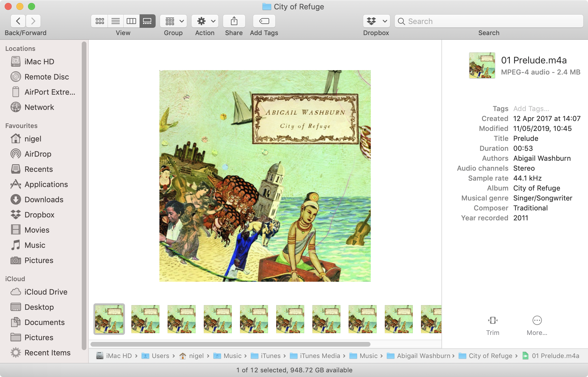Click the 'Abigail Washburn' authors value

(x=542, y=158)
